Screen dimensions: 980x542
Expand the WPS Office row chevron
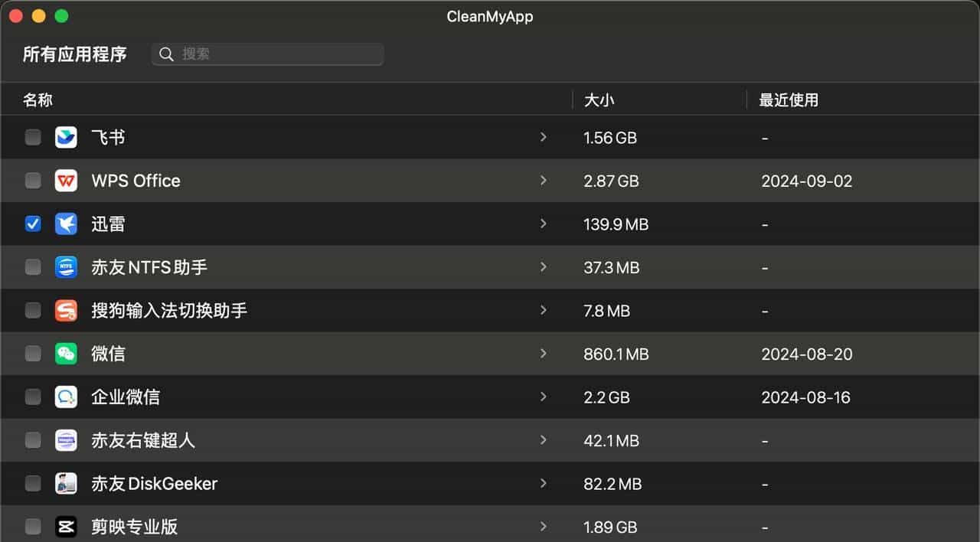[x=544, y=181]
